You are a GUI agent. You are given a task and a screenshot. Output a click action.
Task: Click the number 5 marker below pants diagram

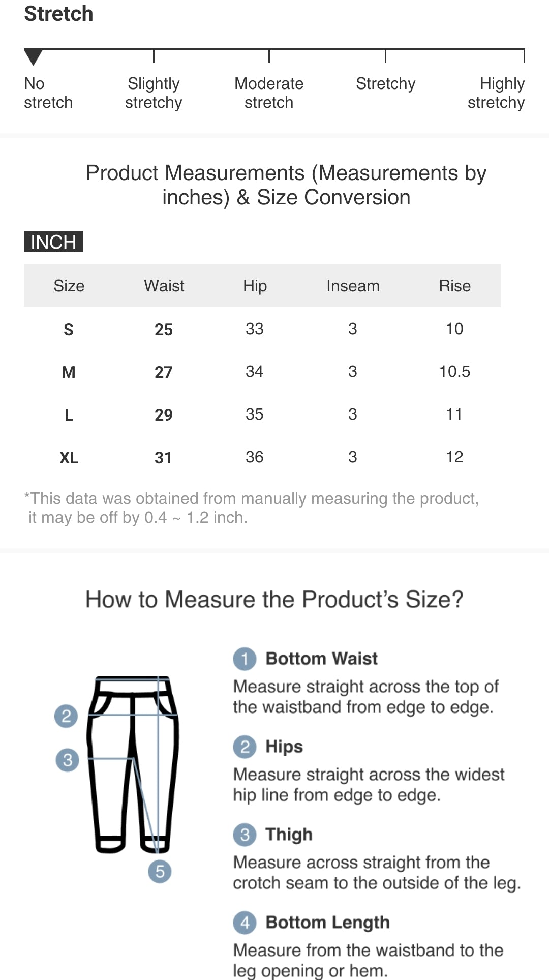point(160,872)
